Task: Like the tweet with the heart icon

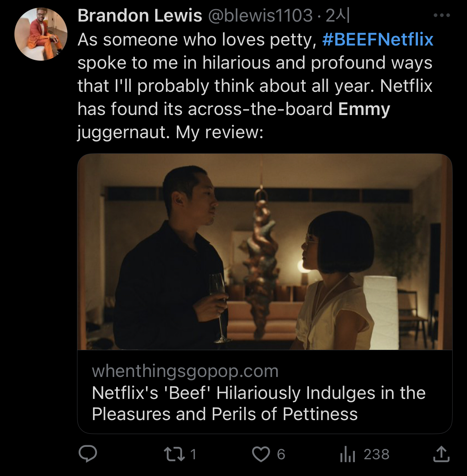Action: [261, 454]
